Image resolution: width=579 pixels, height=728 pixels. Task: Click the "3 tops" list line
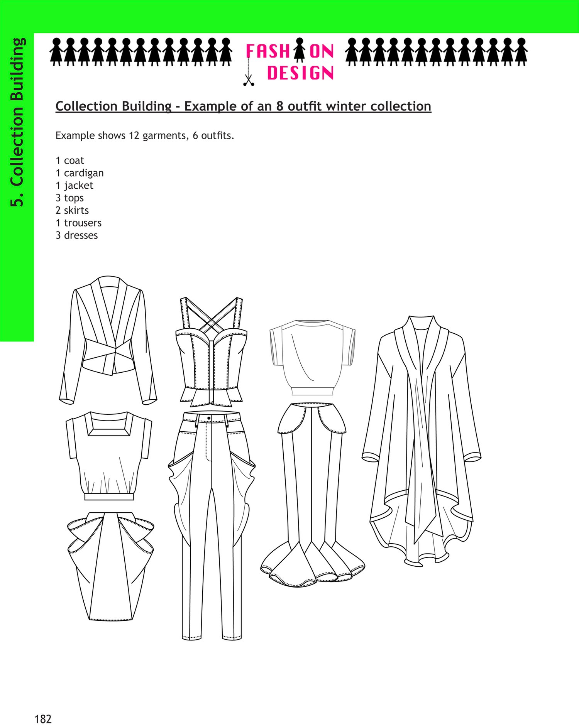(69, 198)
